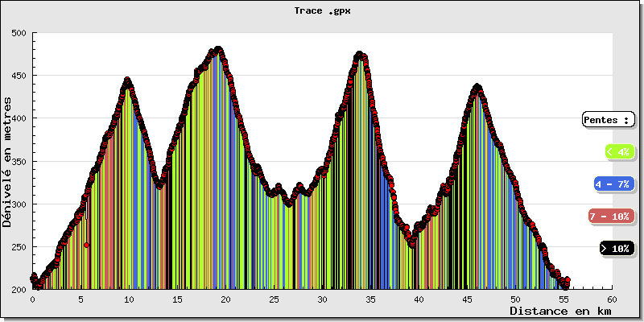This screenshot has width=644, height=322.
Task: Select the black "> 10%" legend badge
Action: click(617, 249)
